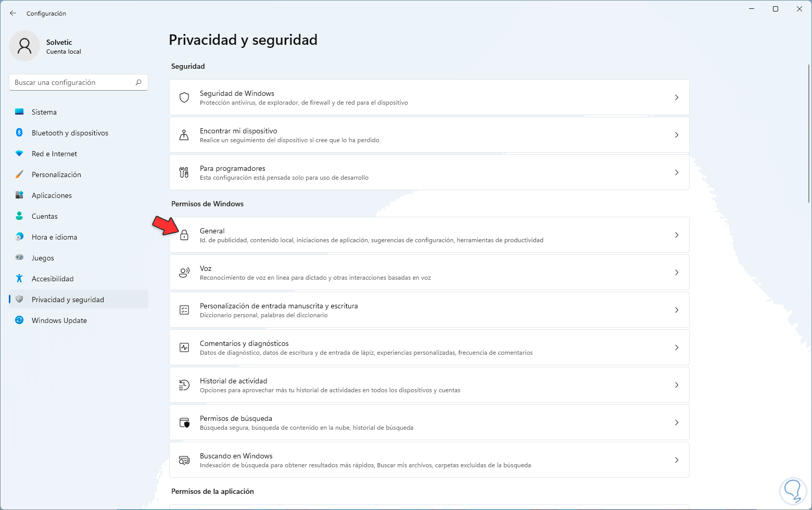Open the Sistema section in sidebar
Screen dimensions: 812x510
(44, 112)
